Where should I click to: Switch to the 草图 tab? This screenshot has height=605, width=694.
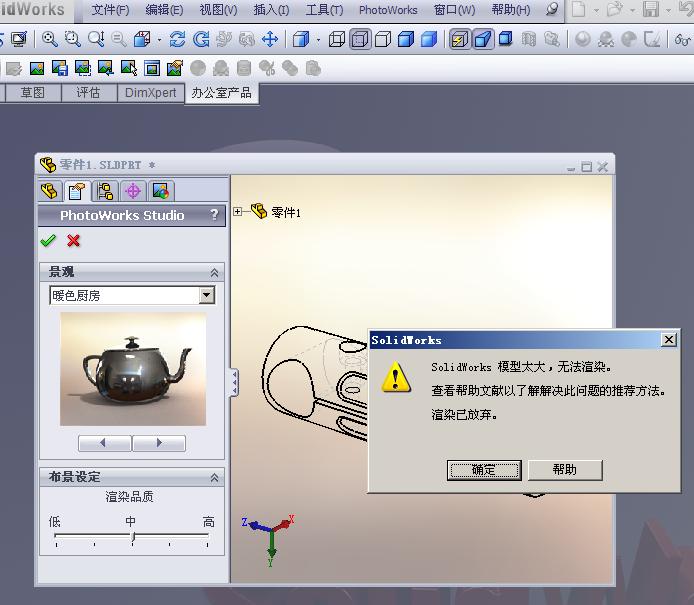pyautogui.click(x=32, y=93)
